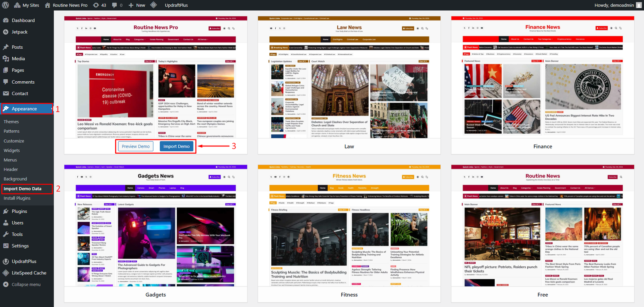
Task: Open the Media library sidebar item
Action: coord(18,59)
